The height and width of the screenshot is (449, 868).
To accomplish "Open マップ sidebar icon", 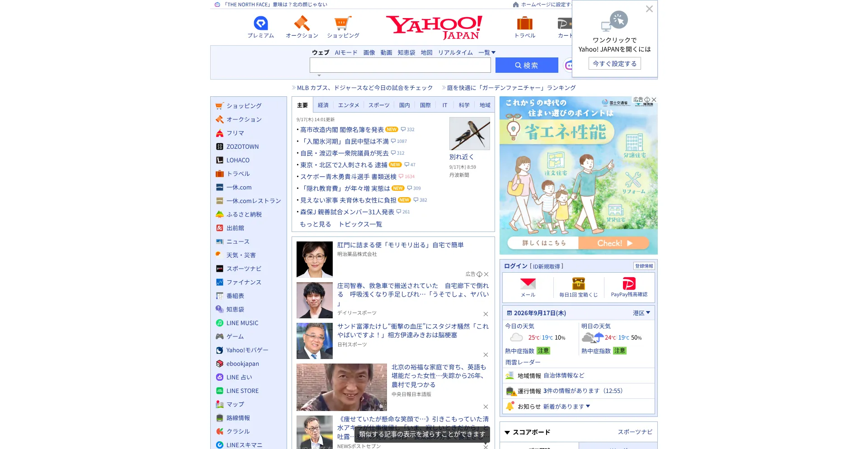I will [220, 404].
